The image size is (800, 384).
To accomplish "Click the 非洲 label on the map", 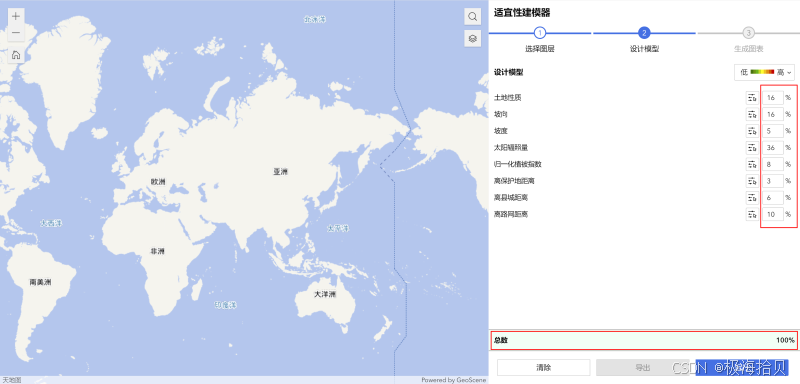I will pyautogui.click(x=157, y=251).
